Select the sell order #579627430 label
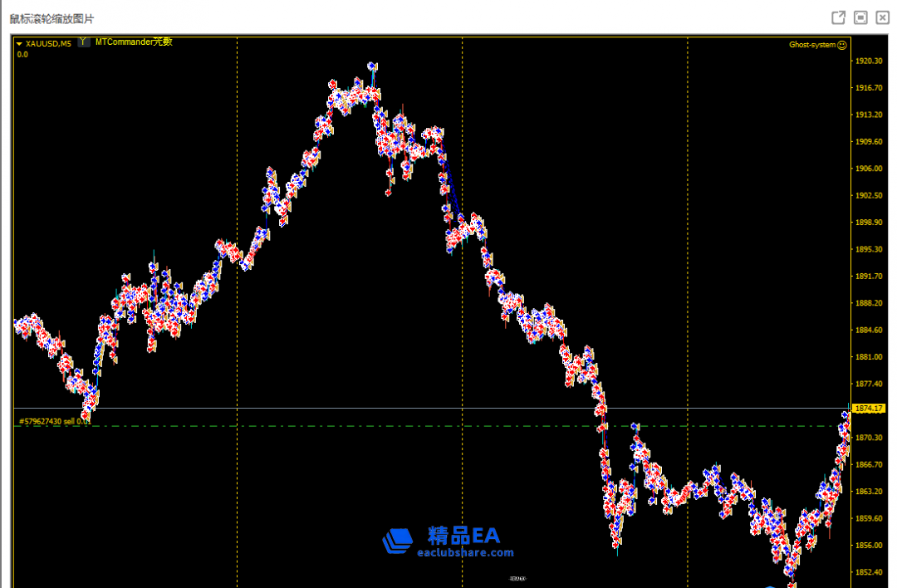The height and width of the screenshot is (588, 897). click(x=53, y=421)
